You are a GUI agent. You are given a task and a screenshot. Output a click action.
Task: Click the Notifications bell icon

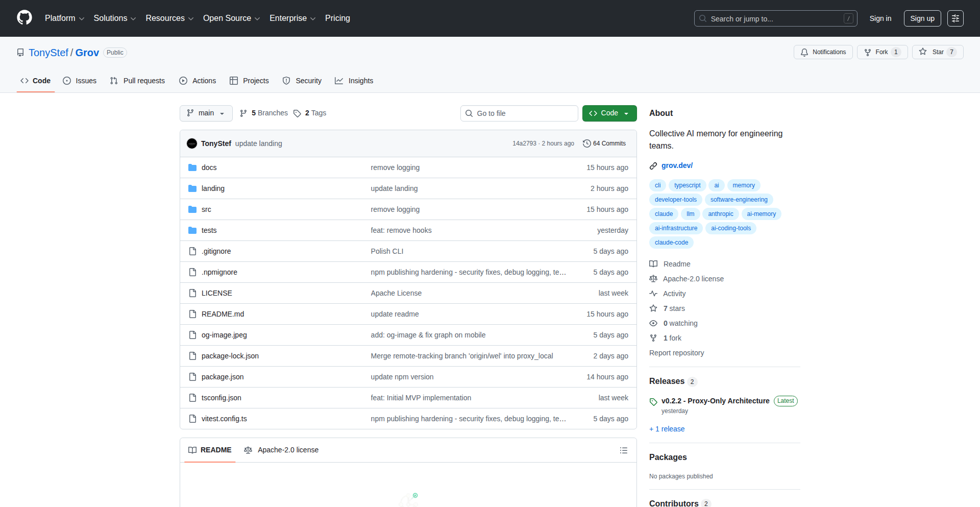coord(804,52)
